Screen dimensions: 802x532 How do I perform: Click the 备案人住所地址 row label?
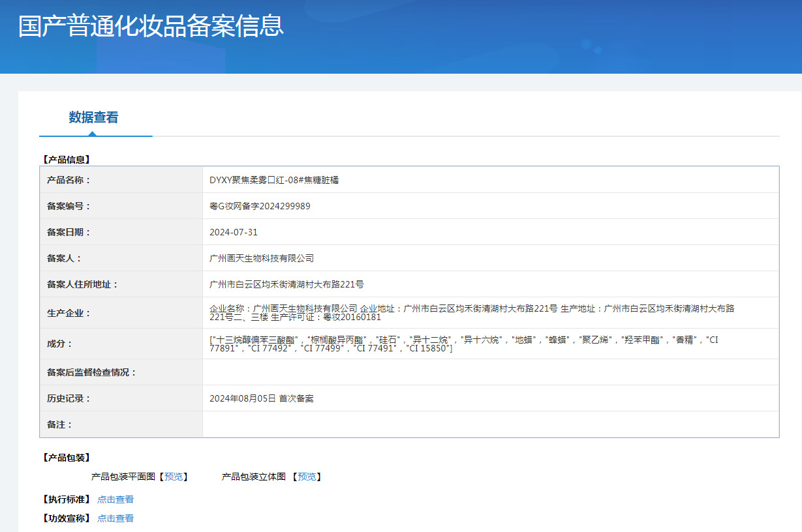tap(83, 284)
